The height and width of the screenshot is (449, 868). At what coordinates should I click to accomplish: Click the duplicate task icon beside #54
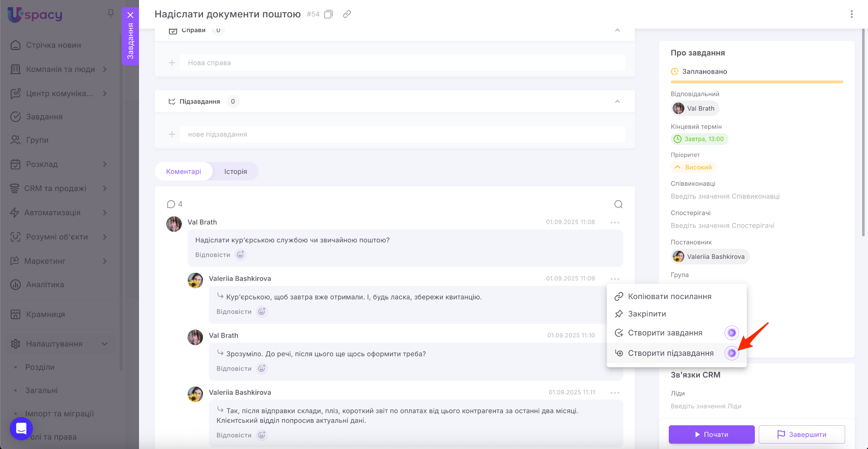(x=328, y=14)
